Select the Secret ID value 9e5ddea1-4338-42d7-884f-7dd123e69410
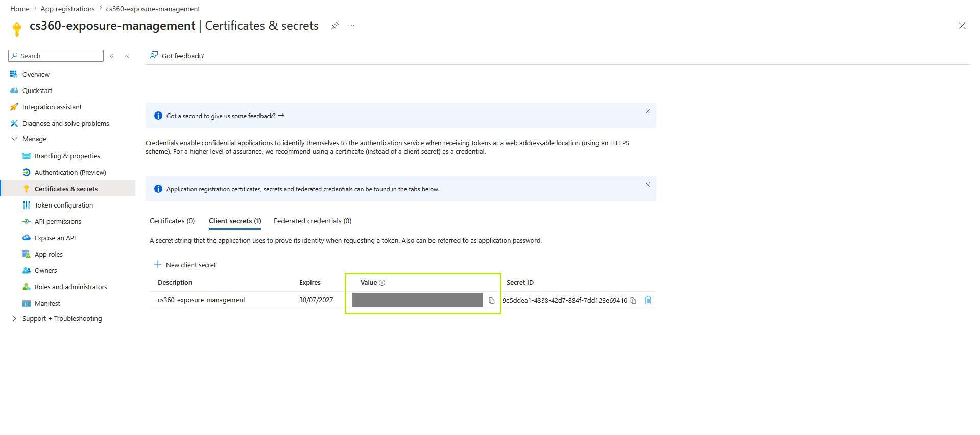 coord(565,301)
